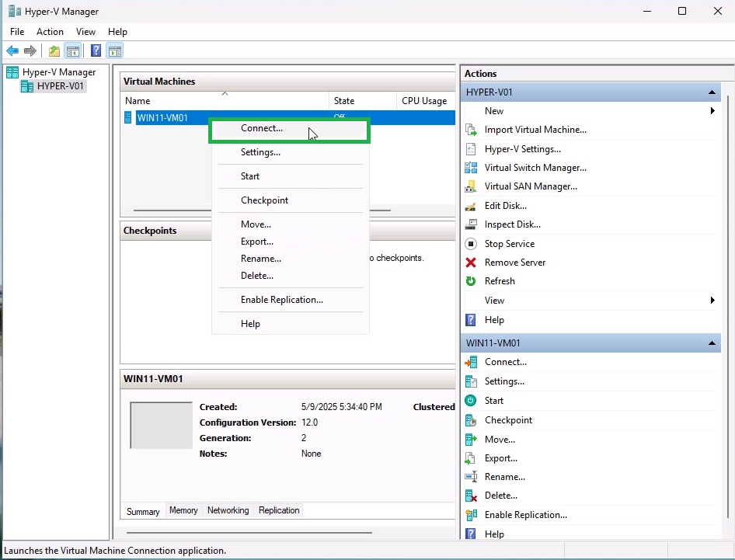Click the green Start power icon

471,401
